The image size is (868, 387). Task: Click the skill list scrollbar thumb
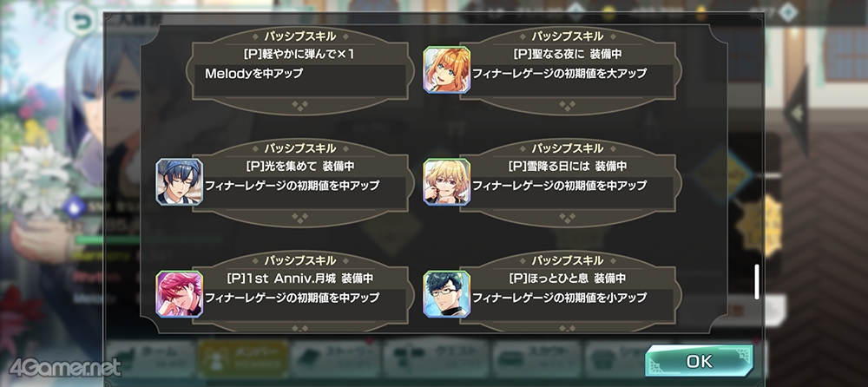tap(757, 282)
